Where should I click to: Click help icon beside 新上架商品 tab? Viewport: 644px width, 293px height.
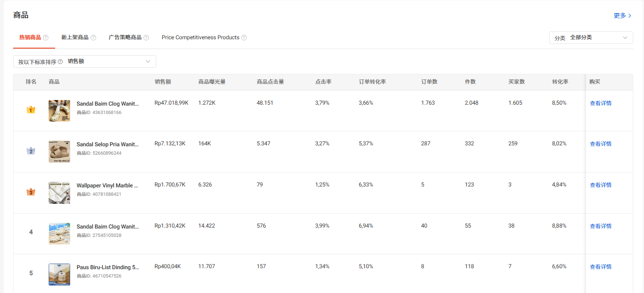click(x=94, y=38)
